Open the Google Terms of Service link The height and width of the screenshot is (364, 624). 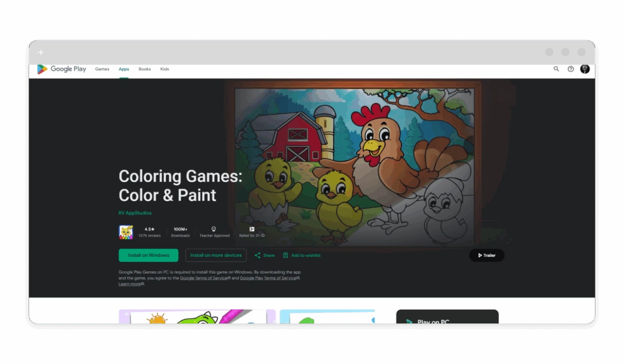pyautogui.click(x=203, y=278)
